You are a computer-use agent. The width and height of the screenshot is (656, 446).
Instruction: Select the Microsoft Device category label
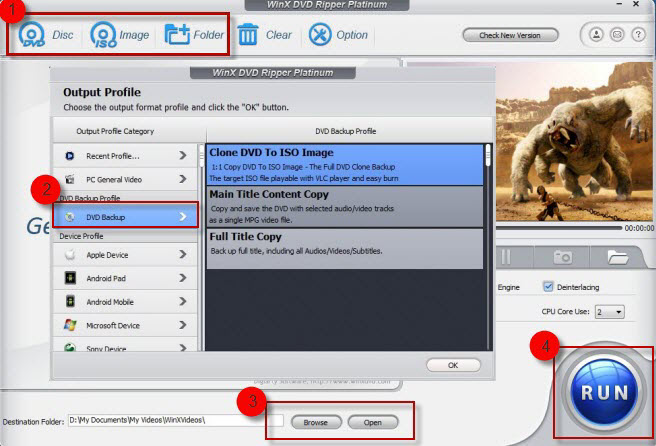(x=113, y=326)
